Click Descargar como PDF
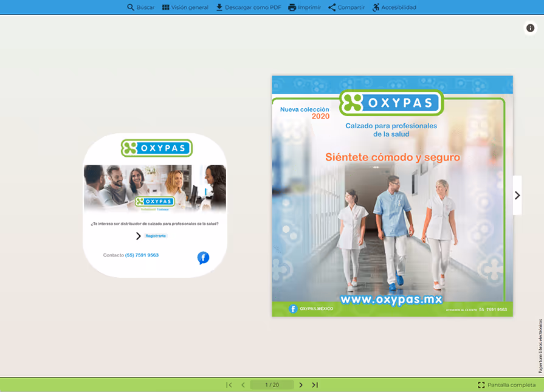Viewport: 544px width, 392px height. pos(249,7)
